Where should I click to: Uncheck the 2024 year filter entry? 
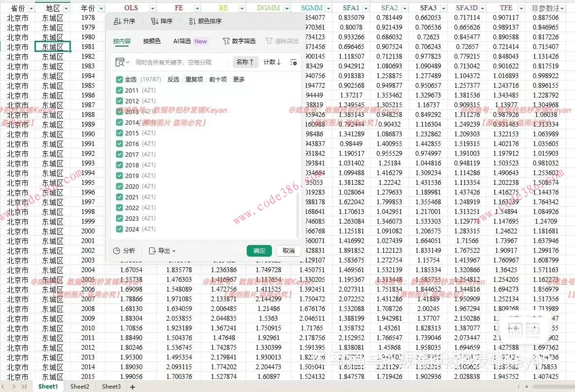click(119, 229)
